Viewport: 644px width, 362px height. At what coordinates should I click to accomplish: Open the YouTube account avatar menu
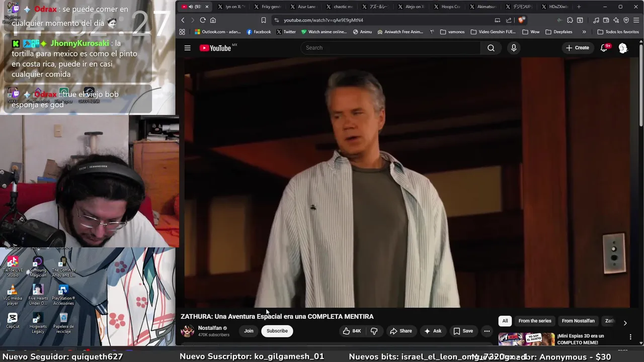623,48
